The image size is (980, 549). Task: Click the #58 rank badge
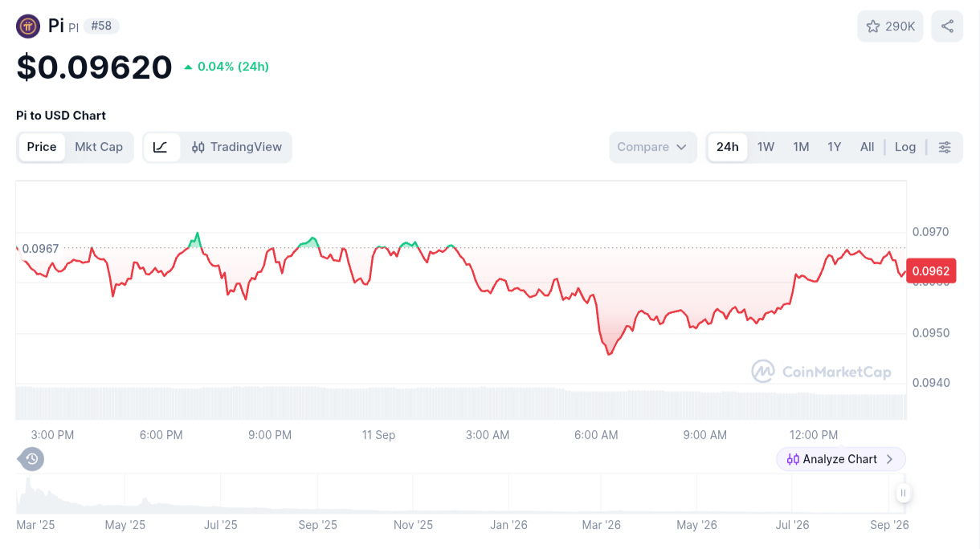pyautogui.click(x=101, y=26)
